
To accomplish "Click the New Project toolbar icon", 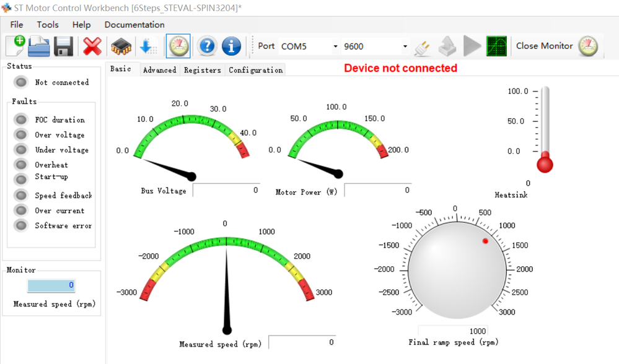I will coord(15,46).
